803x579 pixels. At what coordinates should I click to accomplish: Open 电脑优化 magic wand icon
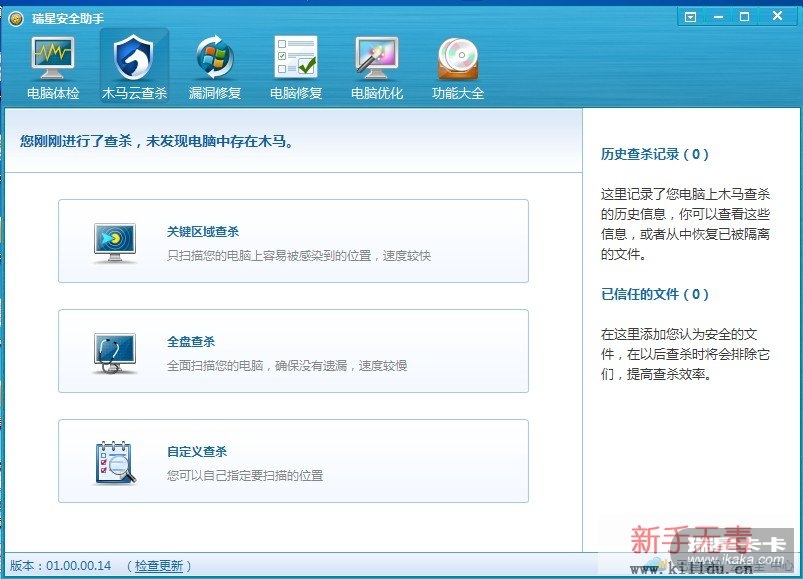tap(376, 58)
